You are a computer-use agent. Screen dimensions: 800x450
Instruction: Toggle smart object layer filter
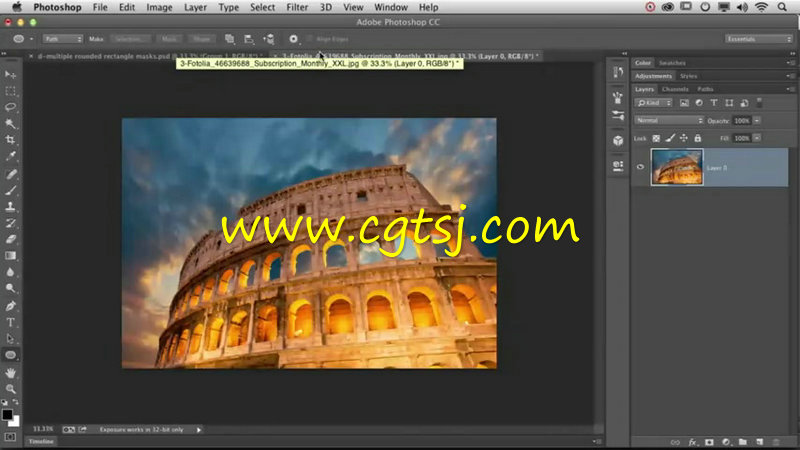pos(744,103)
